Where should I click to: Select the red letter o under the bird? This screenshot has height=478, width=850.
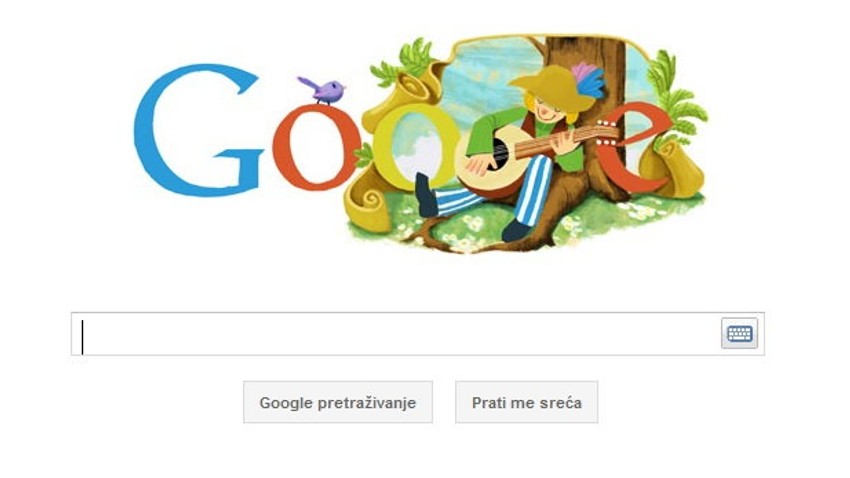point(316,147)
